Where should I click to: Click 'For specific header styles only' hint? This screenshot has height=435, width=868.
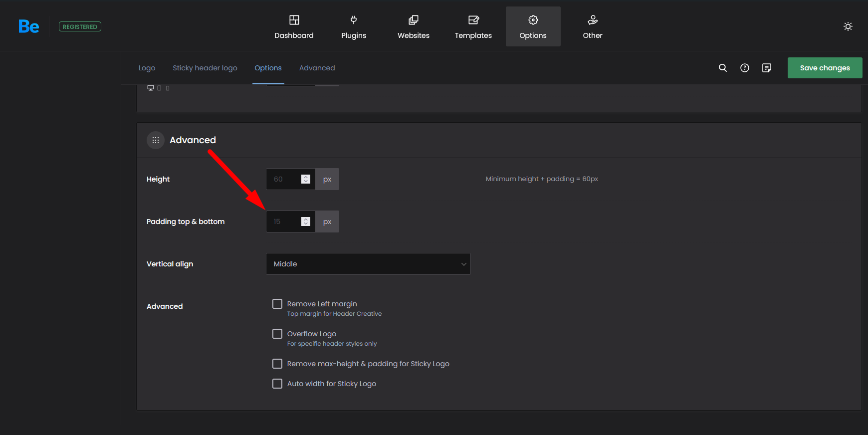[332, 344]
